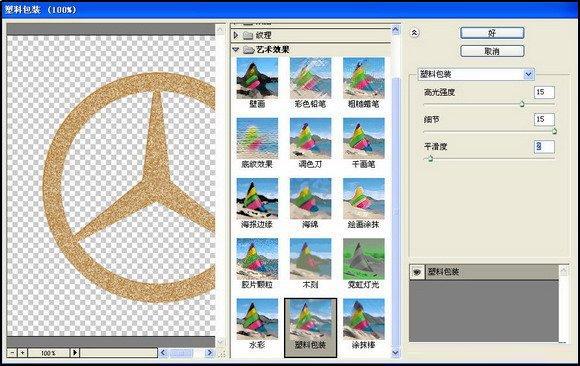Viewport: 580px width, 366px height.
Task: Click the 100% zoom level field
Action: click(x=48, y=353)
